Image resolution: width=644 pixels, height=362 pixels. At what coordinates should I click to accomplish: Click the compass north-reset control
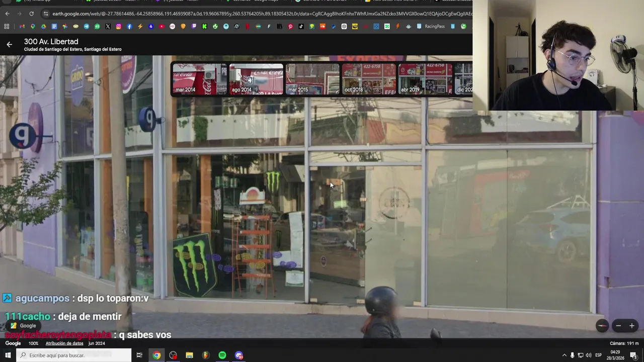coord(602,326)
